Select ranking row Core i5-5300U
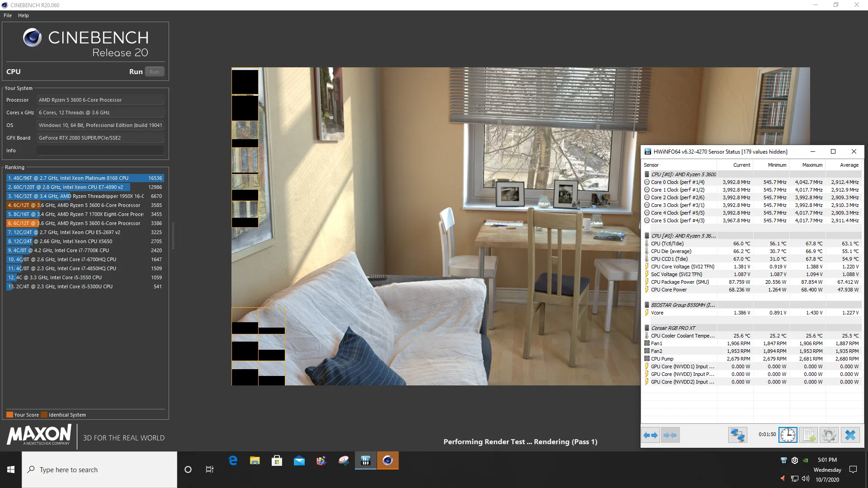 tap(85, 286)
